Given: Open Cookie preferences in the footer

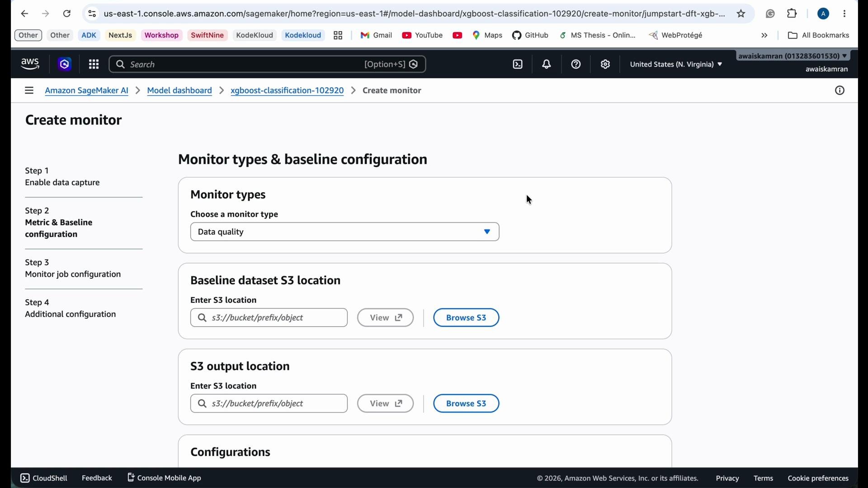Looking at the screenshot, I should tap(818, 479).
